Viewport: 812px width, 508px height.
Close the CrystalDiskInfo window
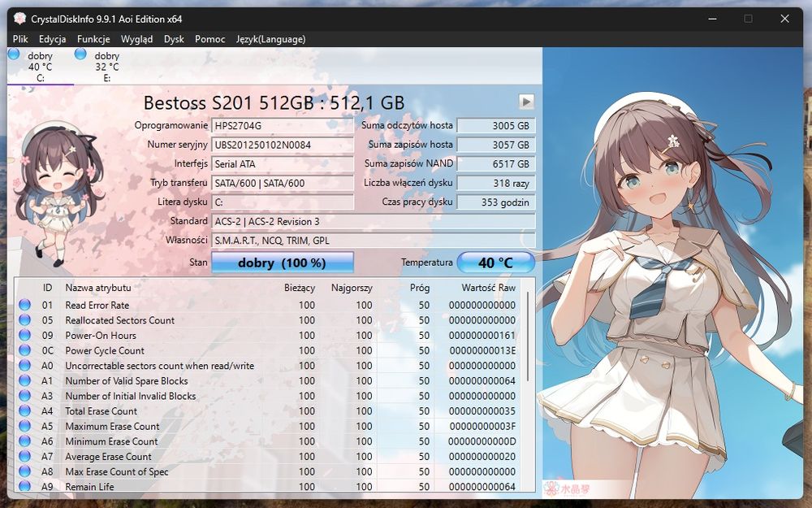[x=784, y=19]
